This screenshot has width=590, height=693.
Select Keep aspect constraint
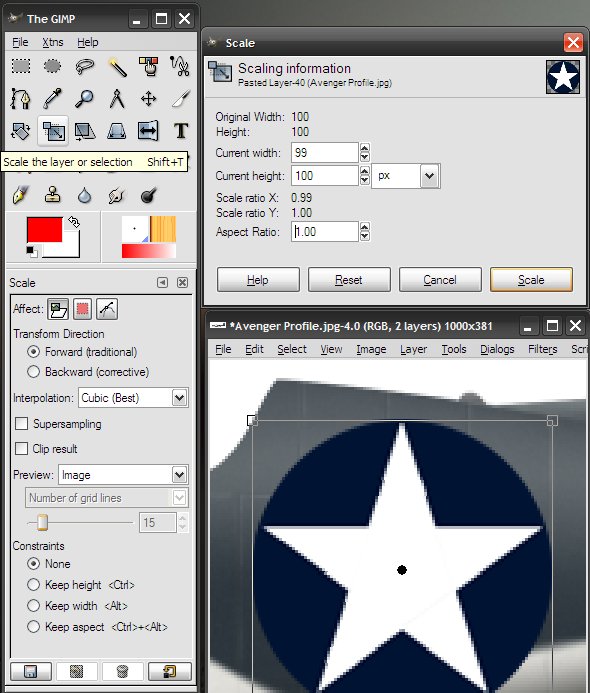[x=34, y=627]
